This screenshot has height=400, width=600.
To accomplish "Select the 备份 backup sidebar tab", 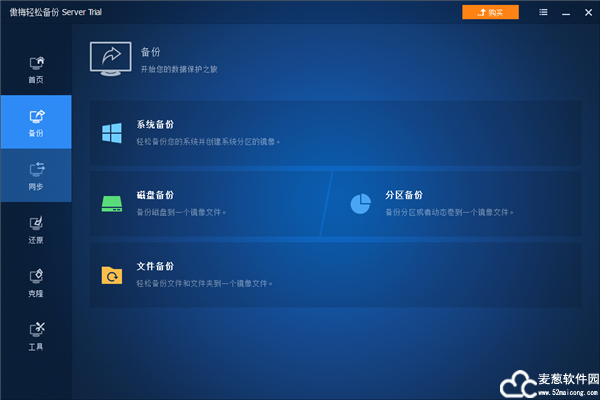I will pos(36,122).
